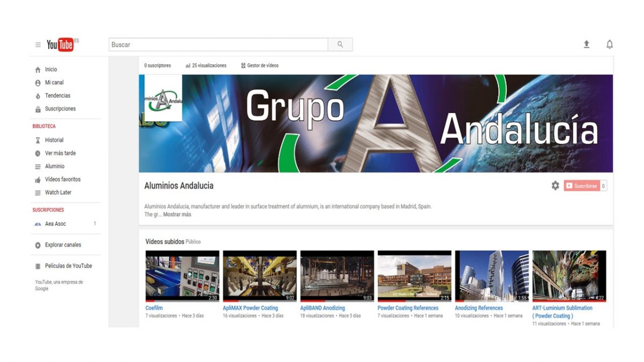The height and width of the screenshot is (362, 644).
Task: Play the ApliMAX Powder Coating thumbnail
Action: pos(260,276)
